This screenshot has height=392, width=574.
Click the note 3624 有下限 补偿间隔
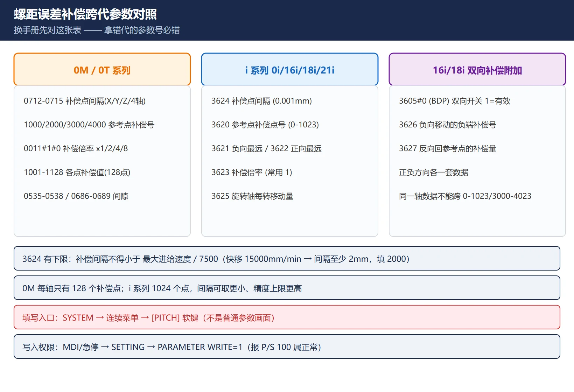pyautogui.click(x=287, y=258)
